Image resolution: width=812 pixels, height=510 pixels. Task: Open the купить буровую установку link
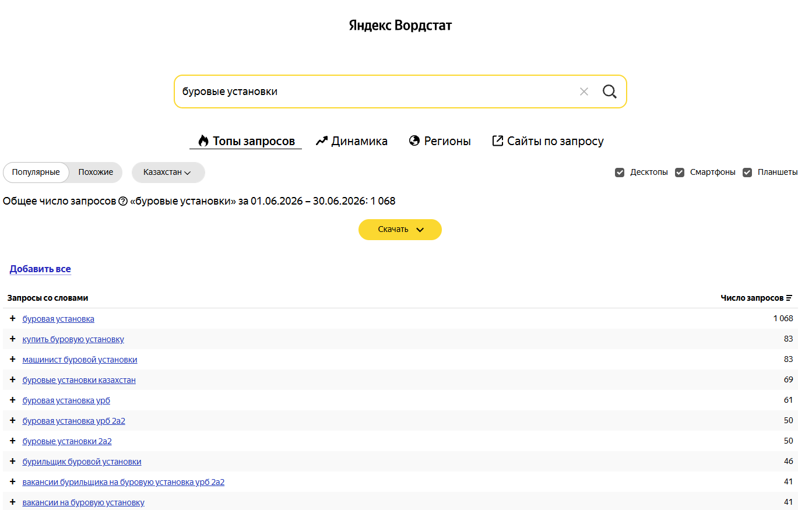click(73, 339)
